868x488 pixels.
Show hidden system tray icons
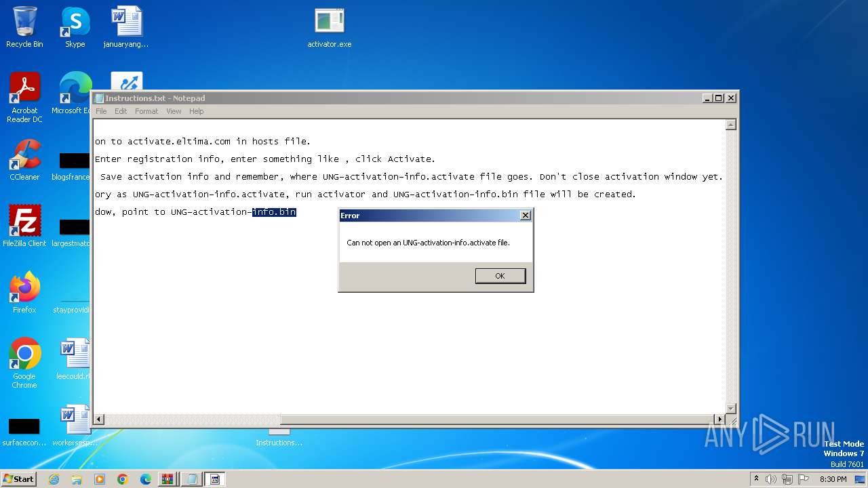[x=756, y=479]
